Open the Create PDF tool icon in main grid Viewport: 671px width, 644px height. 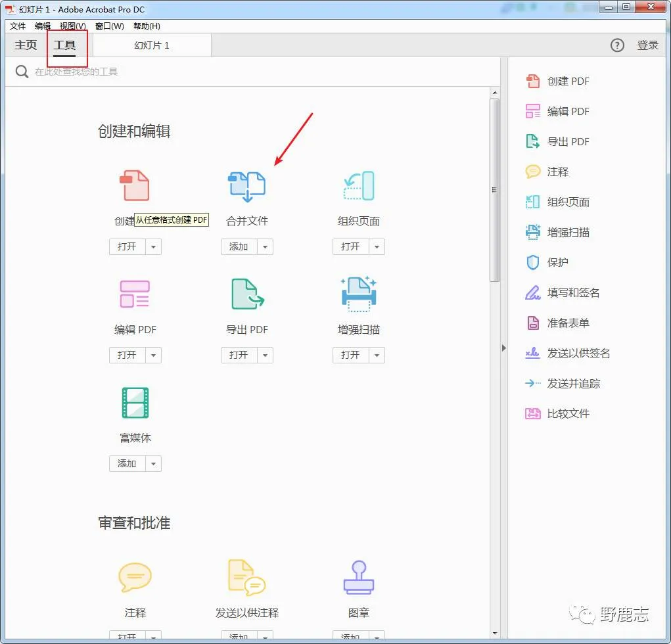pyautogui.click(x=134, y=185)
